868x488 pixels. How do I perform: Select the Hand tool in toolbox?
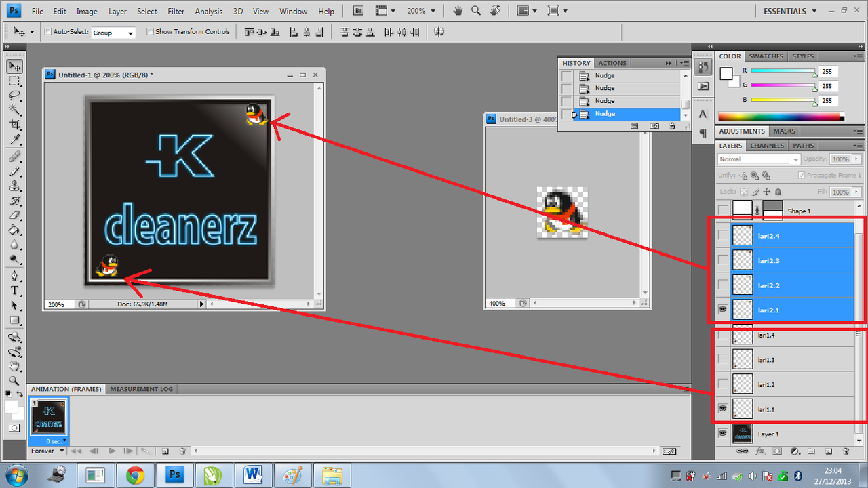pyautogui.click(x=15, y=367)
